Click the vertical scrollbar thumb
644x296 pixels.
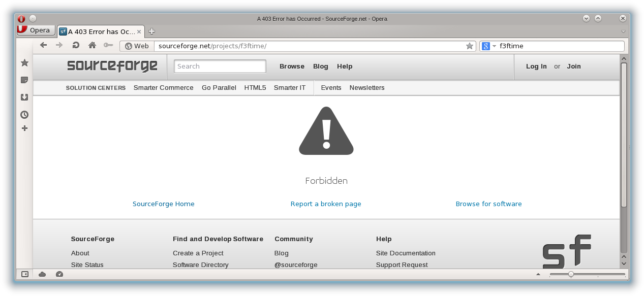click(624, 135)
